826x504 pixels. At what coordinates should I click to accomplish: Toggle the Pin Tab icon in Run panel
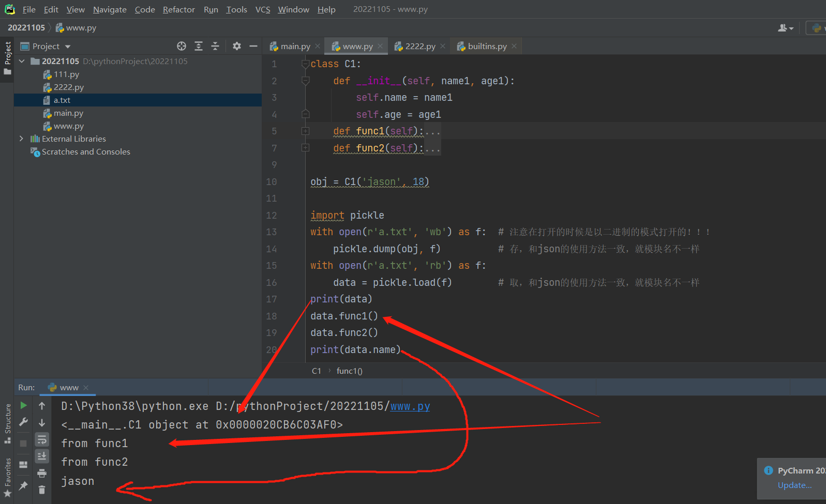tap(23, 486)
